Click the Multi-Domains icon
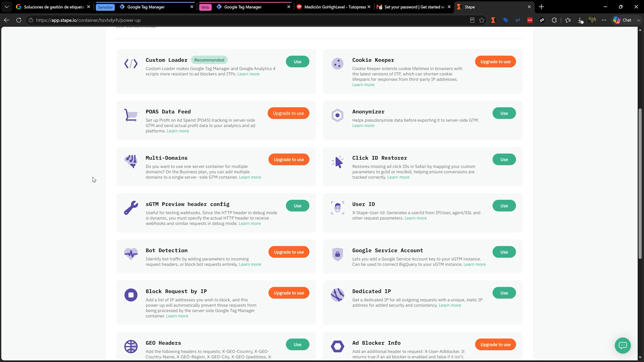Screen dimensions: 644x362 pos(131,161)
